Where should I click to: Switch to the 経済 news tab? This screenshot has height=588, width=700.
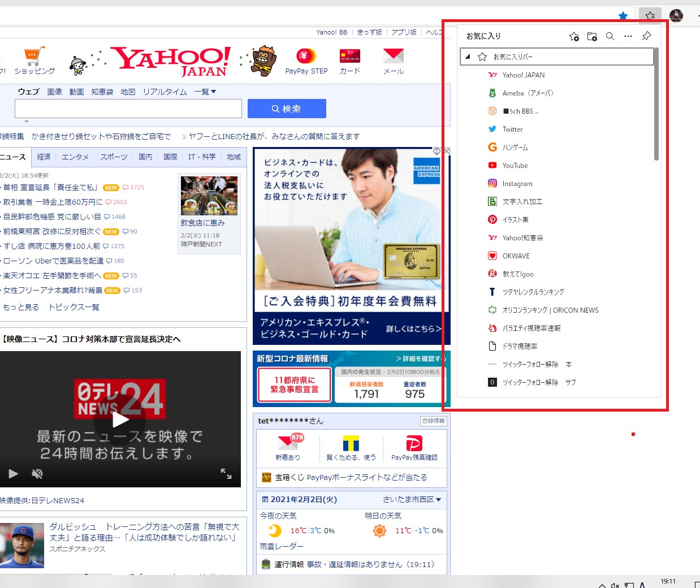44,157
